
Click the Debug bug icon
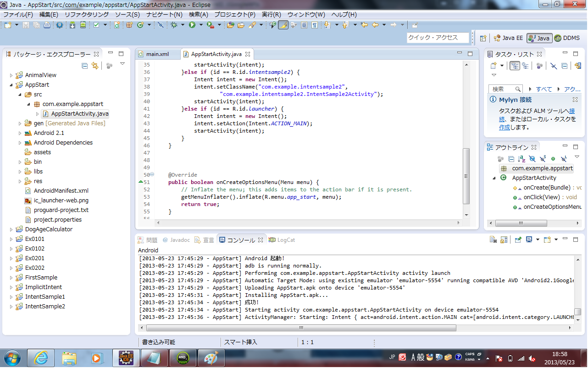point(174,25)
